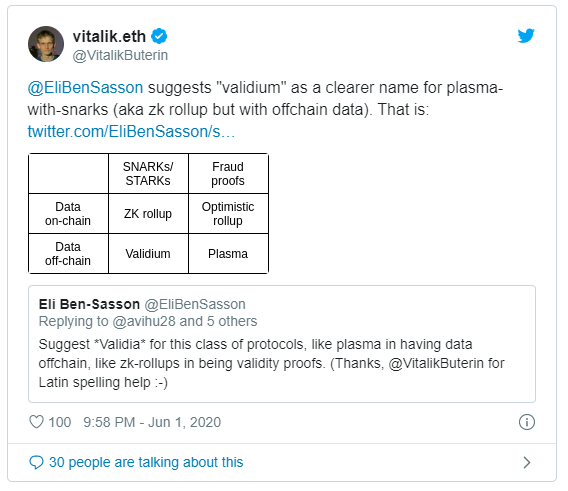Open the rollup comparison table image
568x491 pixels.
tap(148, 213)
